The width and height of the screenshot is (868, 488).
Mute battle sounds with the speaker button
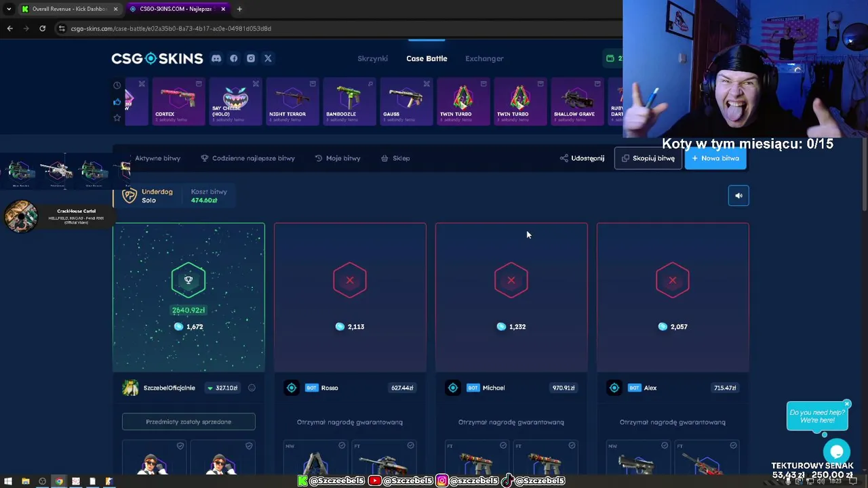point(738,196)
